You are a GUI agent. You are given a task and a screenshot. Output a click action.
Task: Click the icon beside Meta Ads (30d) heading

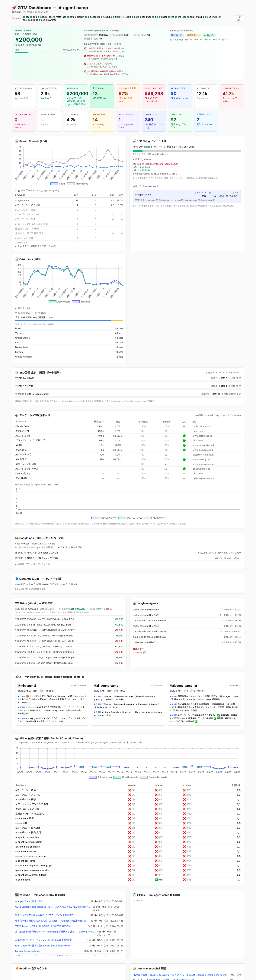tap(17, 579)
